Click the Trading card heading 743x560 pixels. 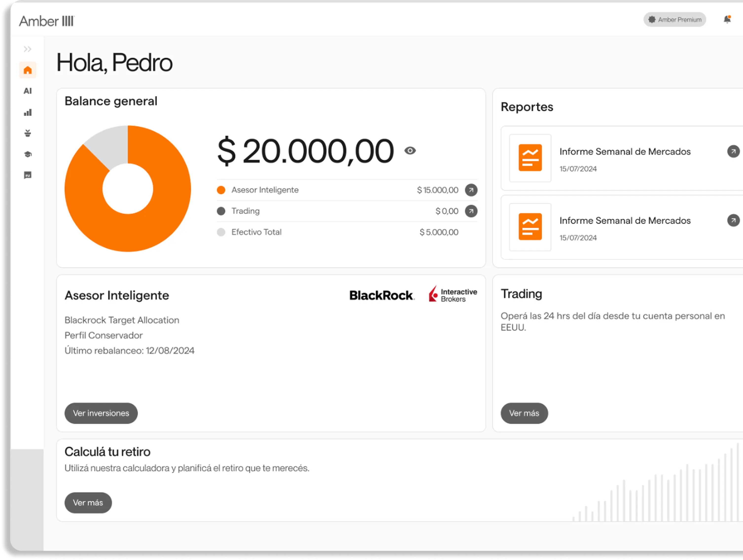[521, 294]
